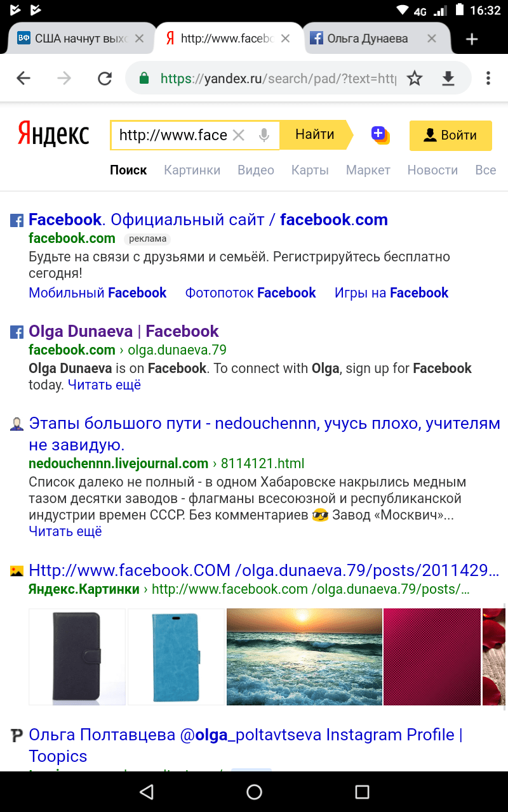Viewport: 508px width, 812px height.
Task: Bookmark this page with the star icon
Action: (415, 78)
